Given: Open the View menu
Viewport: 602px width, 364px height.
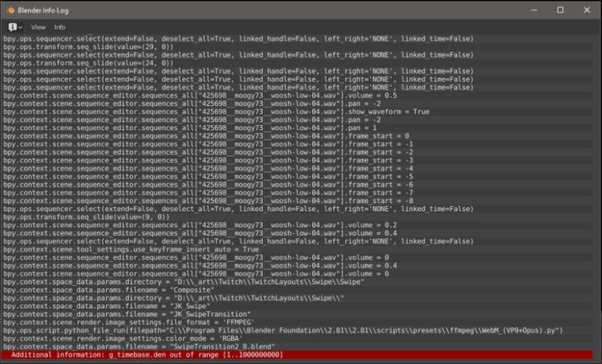Looking at the screenshot, I should [x=38, y=27].
